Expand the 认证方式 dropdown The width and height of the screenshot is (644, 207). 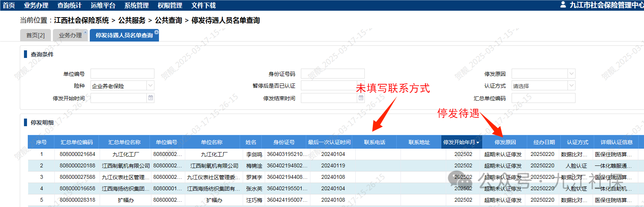(571, 86)
